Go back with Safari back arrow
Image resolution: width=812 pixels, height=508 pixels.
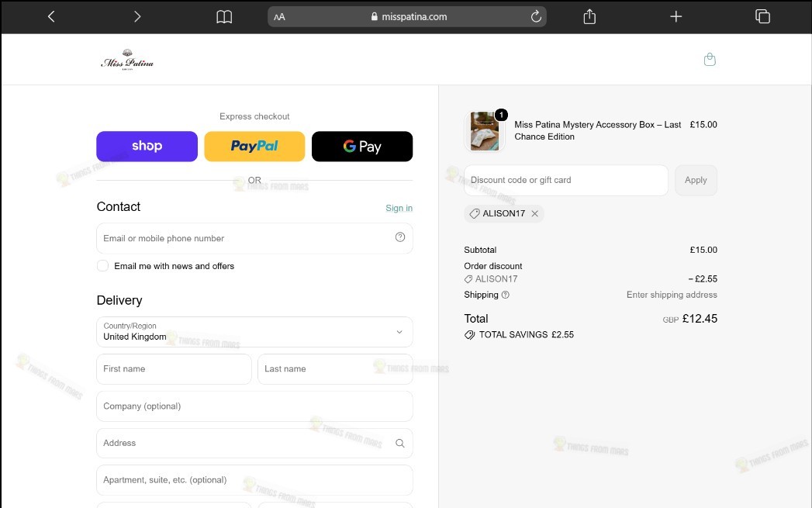tap(50, 16)
